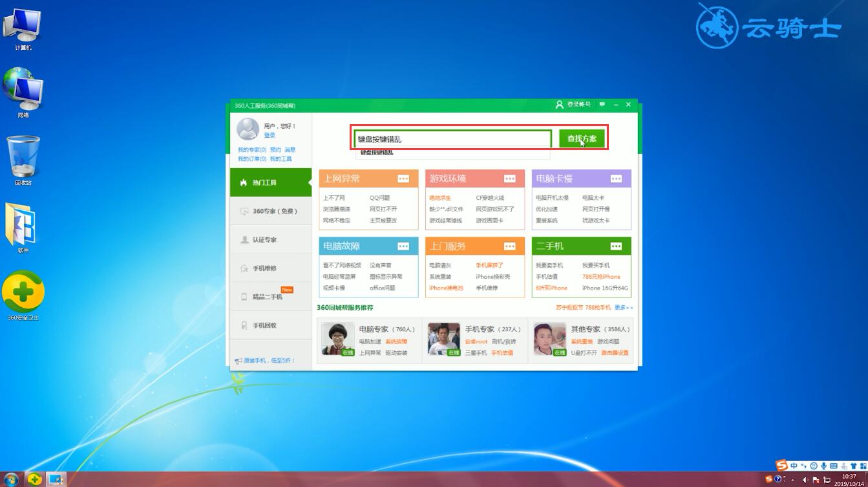This screenshot has height=487, width=868.
Task: Toggle Sogou Chinese/English mode 中 icon
Action: [794, 466]
